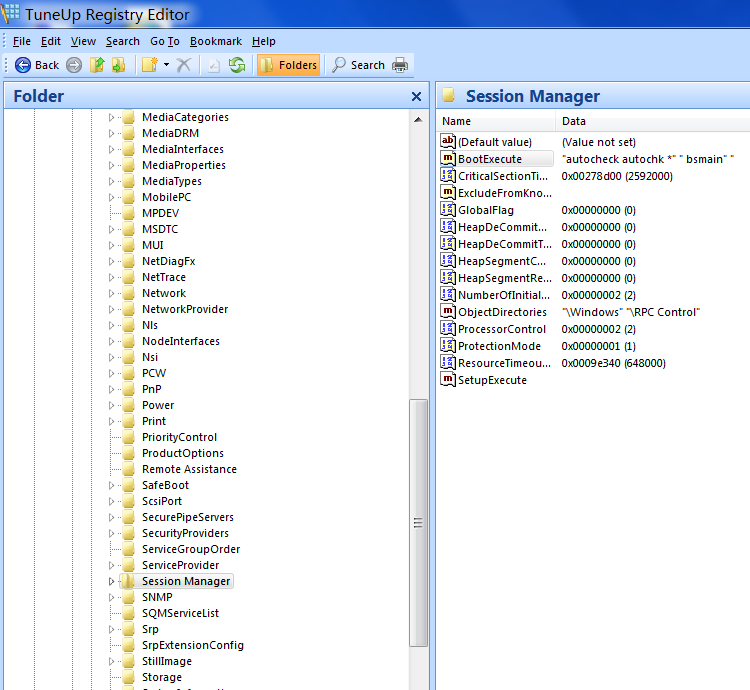Viewport: 750px width, 690px height.
Task: Open the dropdown arrow beside new item icon
Action: (x=166, y=65)
